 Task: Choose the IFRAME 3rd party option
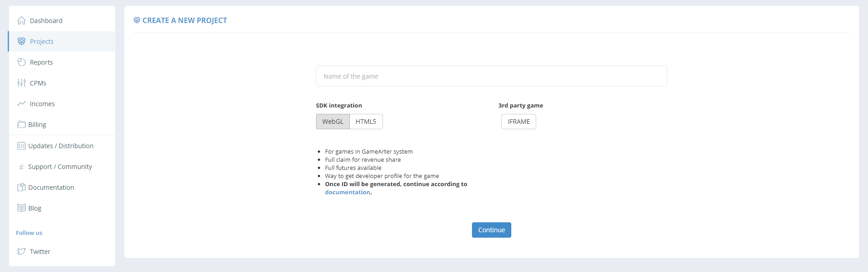pyautogui.click(x=519, y=122)
